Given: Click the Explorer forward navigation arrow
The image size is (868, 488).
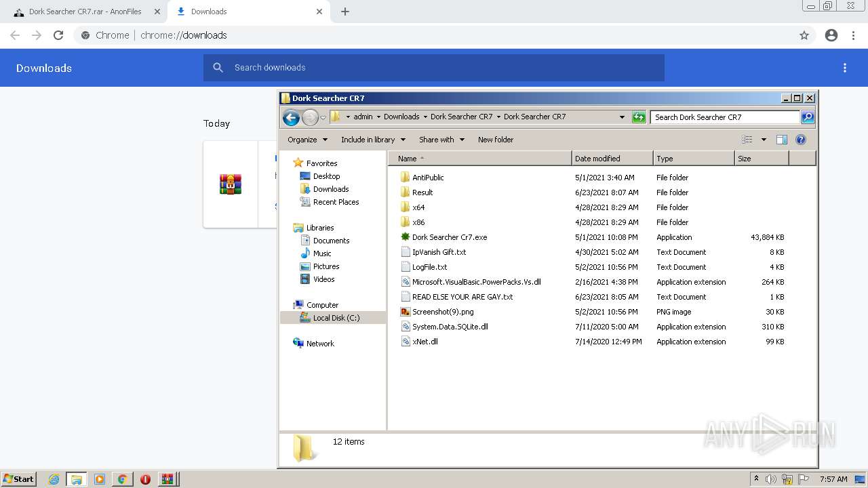Looking at the screenshot, I should [x=310, y=117].
